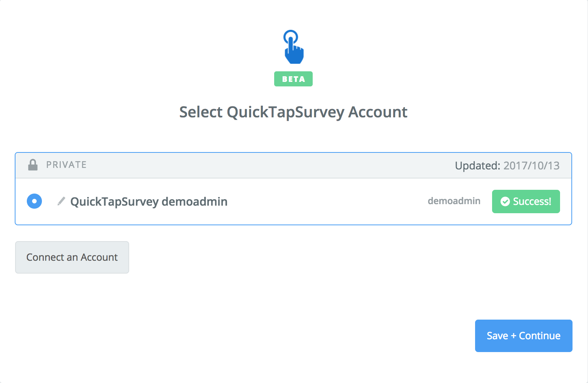
Task: Select the QuickTapSurvey demoadmin radio button
Action: click(34, 201)
